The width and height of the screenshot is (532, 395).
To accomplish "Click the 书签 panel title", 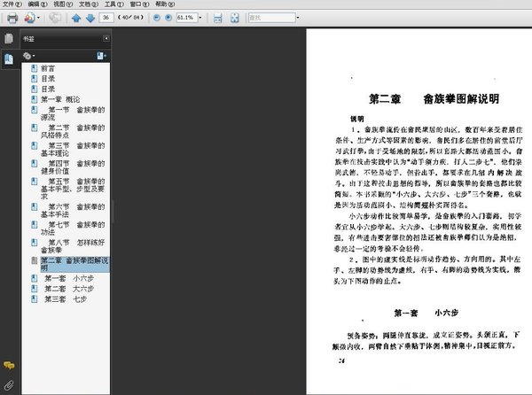I will tap(28, 39).
